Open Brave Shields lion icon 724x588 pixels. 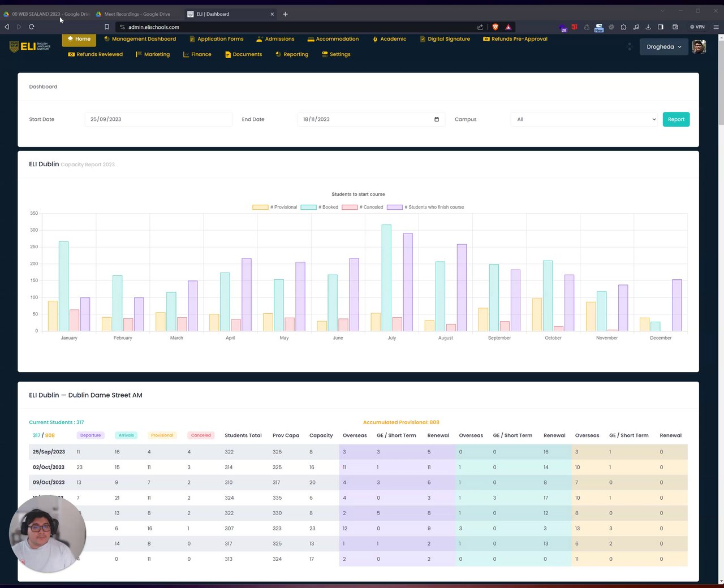click(495, 27)
